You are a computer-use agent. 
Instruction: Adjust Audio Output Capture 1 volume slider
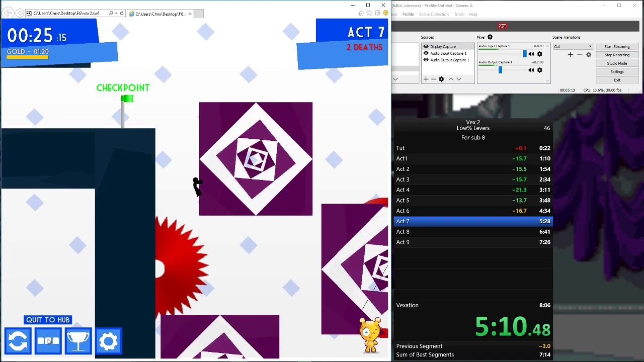500,70
